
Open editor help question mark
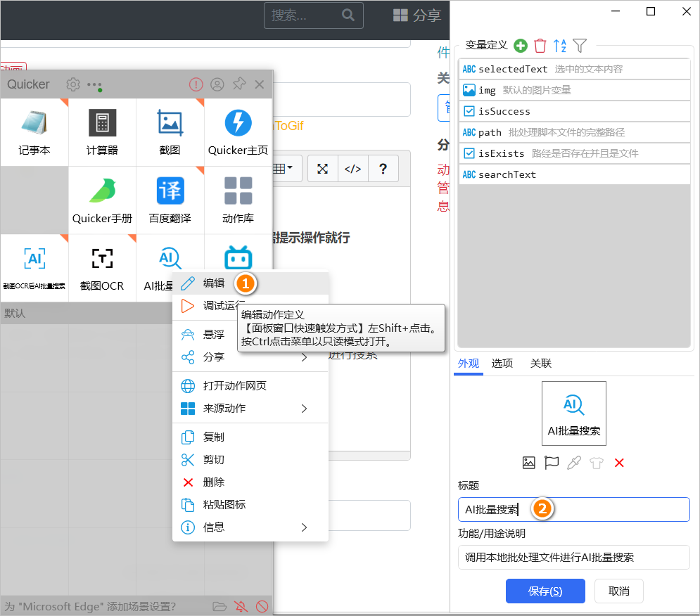point(383,169)
